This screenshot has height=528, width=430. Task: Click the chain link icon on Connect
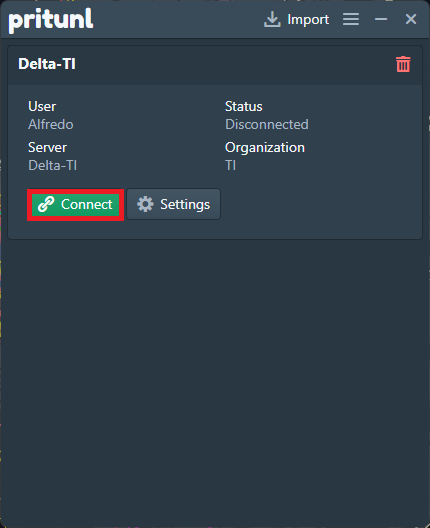(46, 204)
